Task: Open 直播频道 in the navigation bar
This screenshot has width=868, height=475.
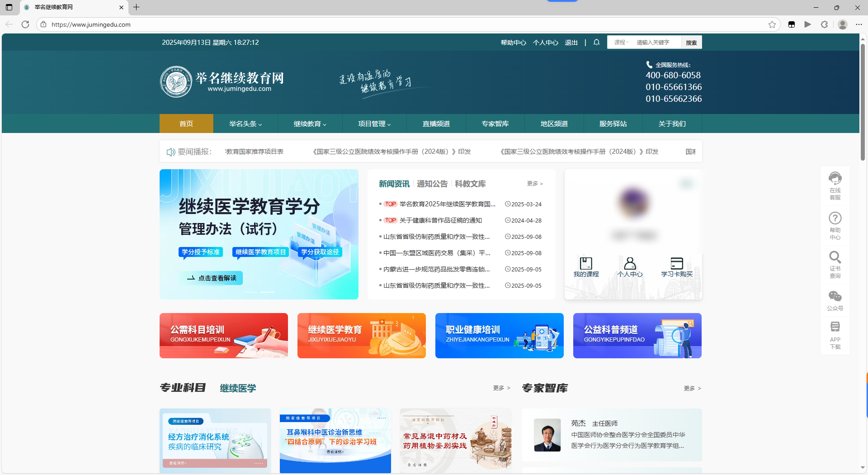Action: point(436,123)
